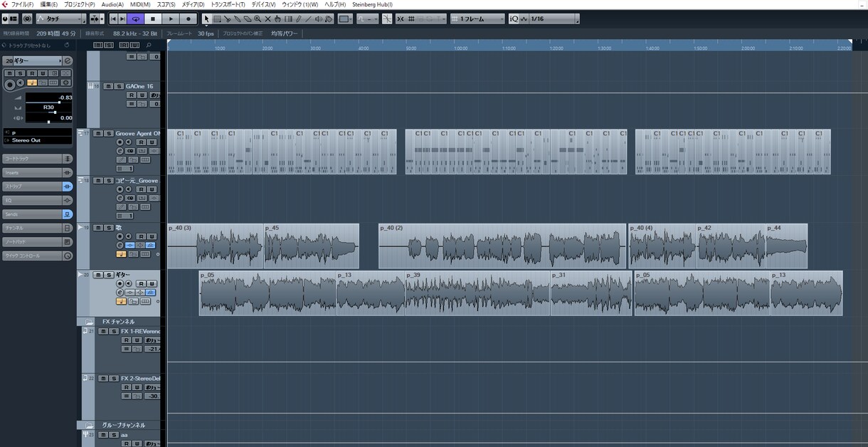Open the MIDI(M) menu
Image resolution: width=868 pixels, height=447 pixels.
click(x=140, y=4)
